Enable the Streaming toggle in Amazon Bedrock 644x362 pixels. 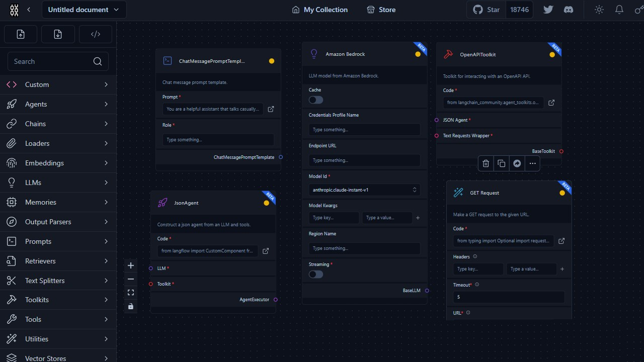tap(316, 275)
